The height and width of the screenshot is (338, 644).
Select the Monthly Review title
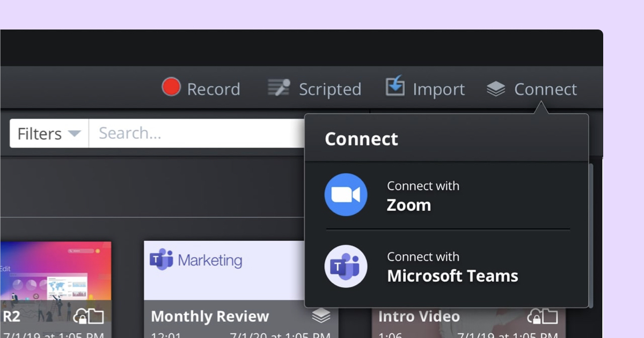(210, 317)
